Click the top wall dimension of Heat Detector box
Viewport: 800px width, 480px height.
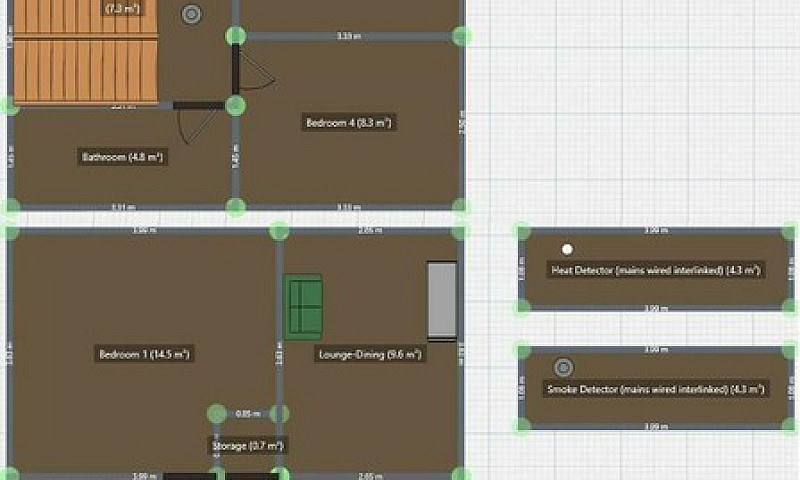coord(656,231)
